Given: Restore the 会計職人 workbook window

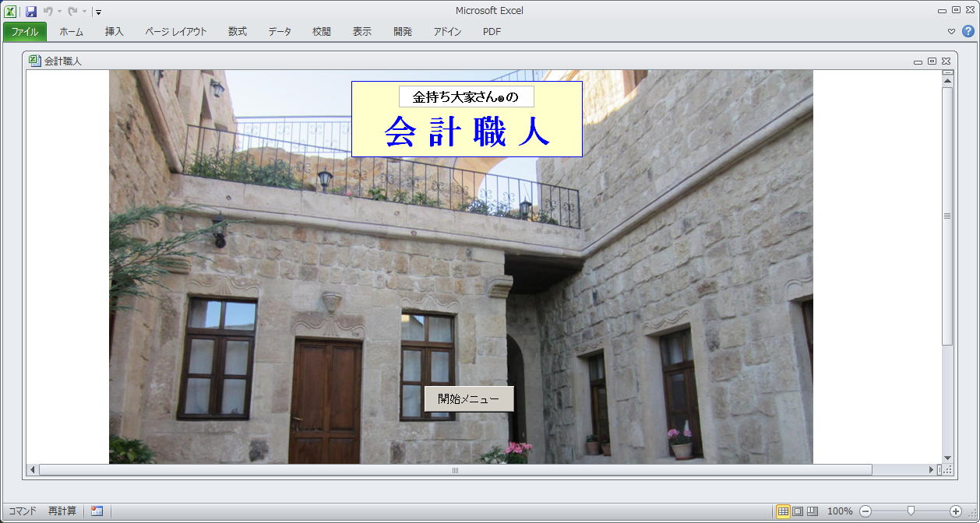Looking at the screenshot, I should [x=932, y=61].
